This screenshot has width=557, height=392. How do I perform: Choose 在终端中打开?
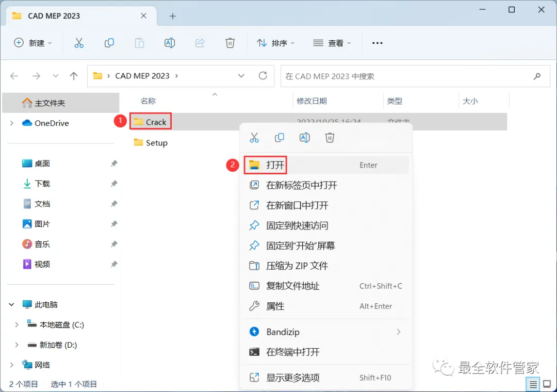pyautogui.click(x=326, y=352)
